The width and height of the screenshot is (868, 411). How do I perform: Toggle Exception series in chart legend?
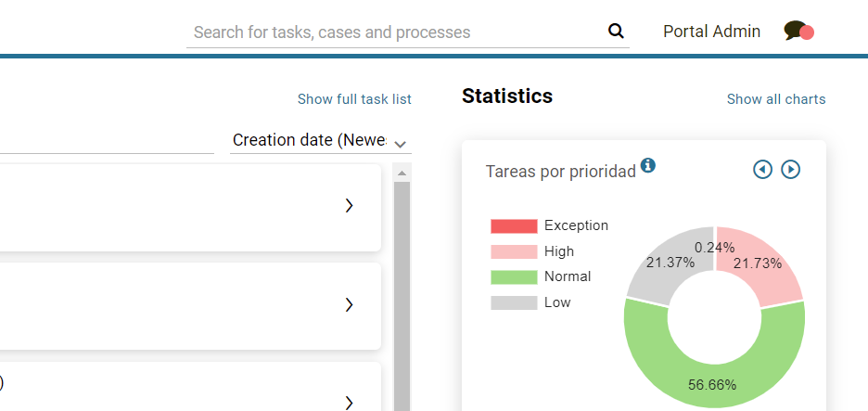(x=549, y=225)
